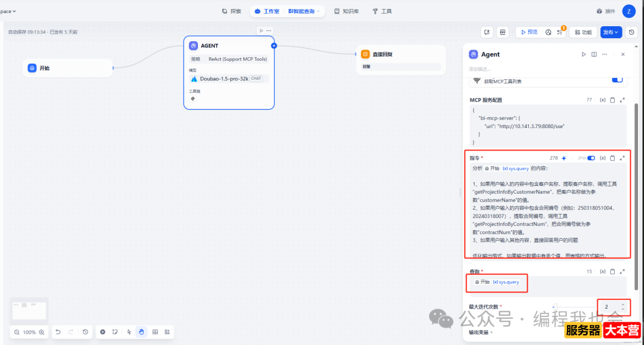Screen dimensions: 644x345
Task: Adjust 最大迭代次数 slider handle
Action: pos(555,306)
